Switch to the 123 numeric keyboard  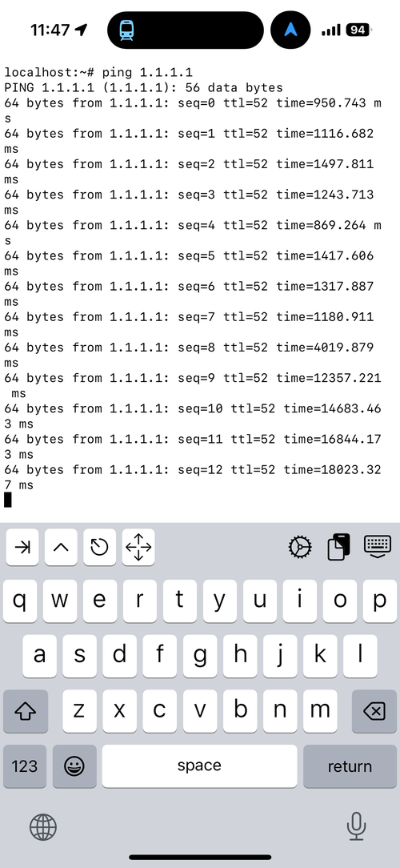(x=25, y=766)
